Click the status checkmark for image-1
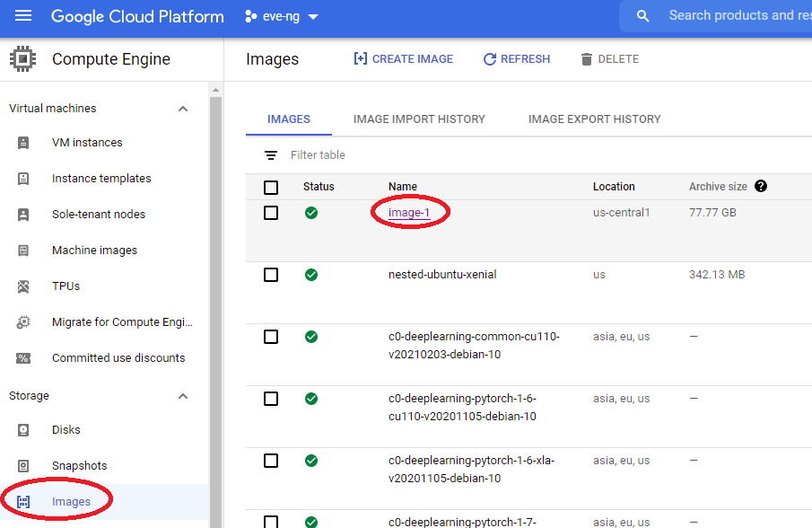Viewport: 812px width, 528px height. point(311,213)
